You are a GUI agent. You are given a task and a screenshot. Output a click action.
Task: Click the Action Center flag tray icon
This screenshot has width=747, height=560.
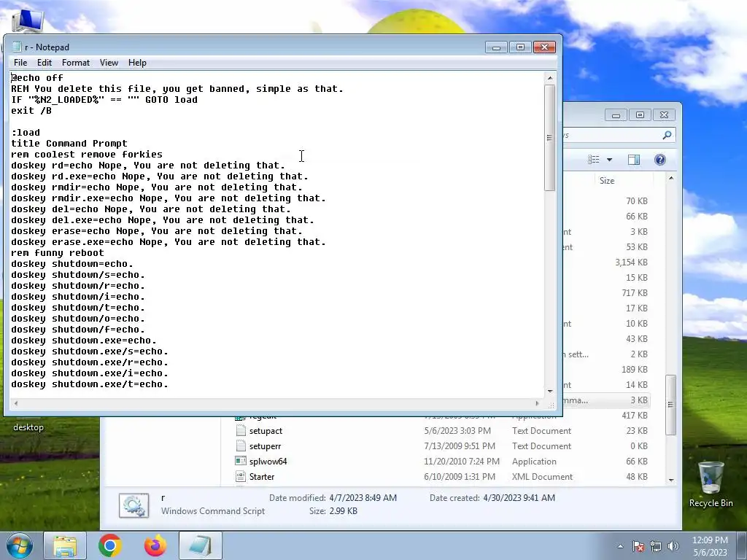[638, 546]
